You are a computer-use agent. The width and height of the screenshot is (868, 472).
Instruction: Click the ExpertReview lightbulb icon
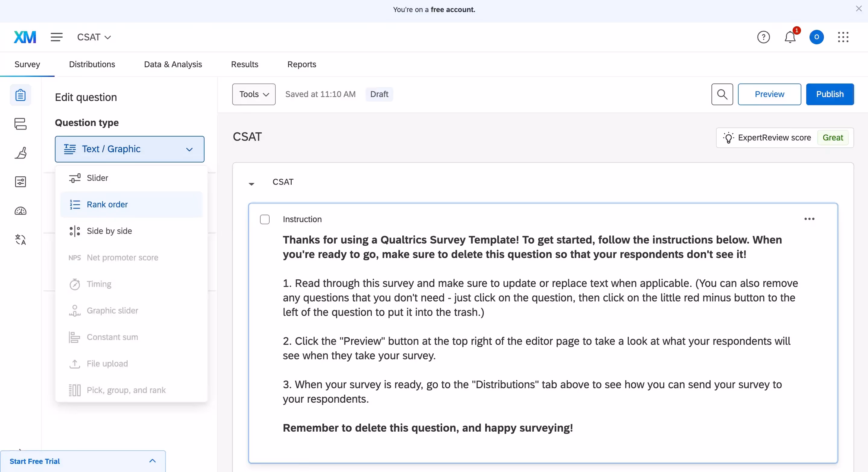tap(728, 138)
